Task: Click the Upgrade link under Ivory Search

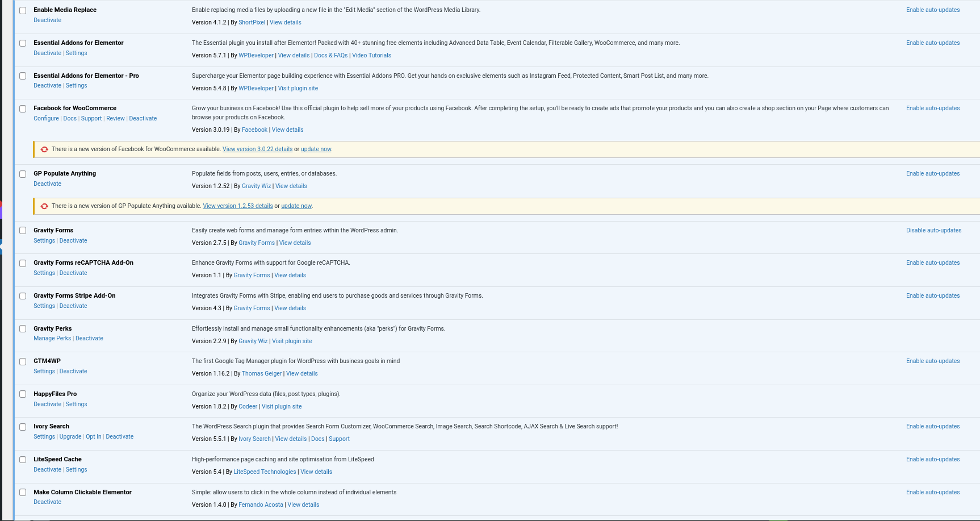Action: point(70,437)
